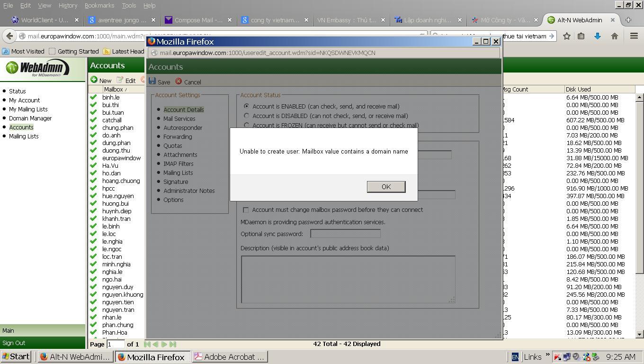Click the Edit pencil icon in accounts toolbar
The height and width of the screenshot is (364, 644).
120,80
